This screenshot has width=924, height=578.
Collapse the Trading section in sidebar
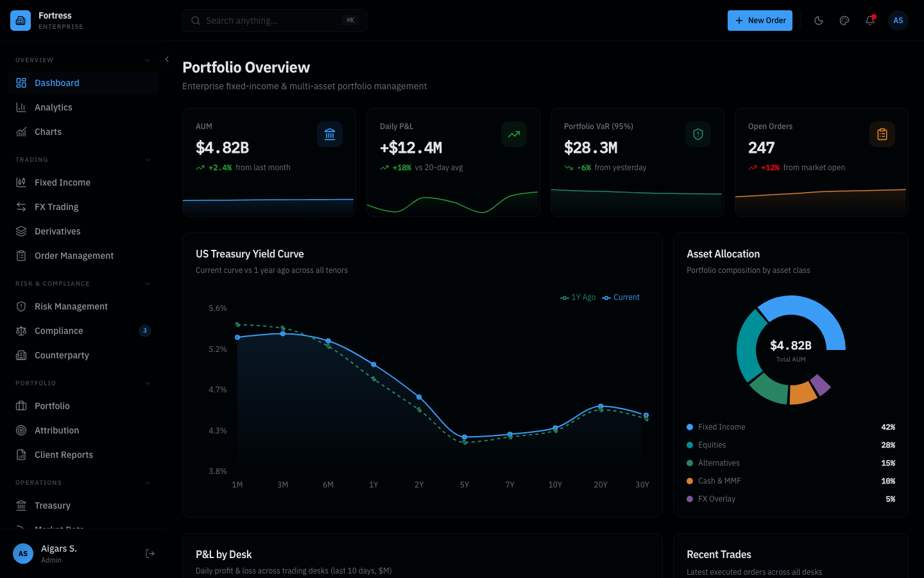click(x=148, y=159)
